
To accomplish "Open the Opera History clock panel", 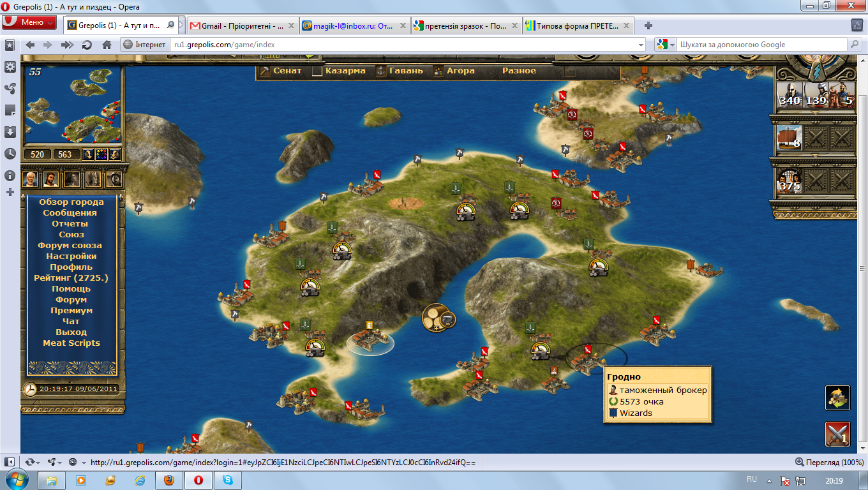I will [x=10, y=154].
